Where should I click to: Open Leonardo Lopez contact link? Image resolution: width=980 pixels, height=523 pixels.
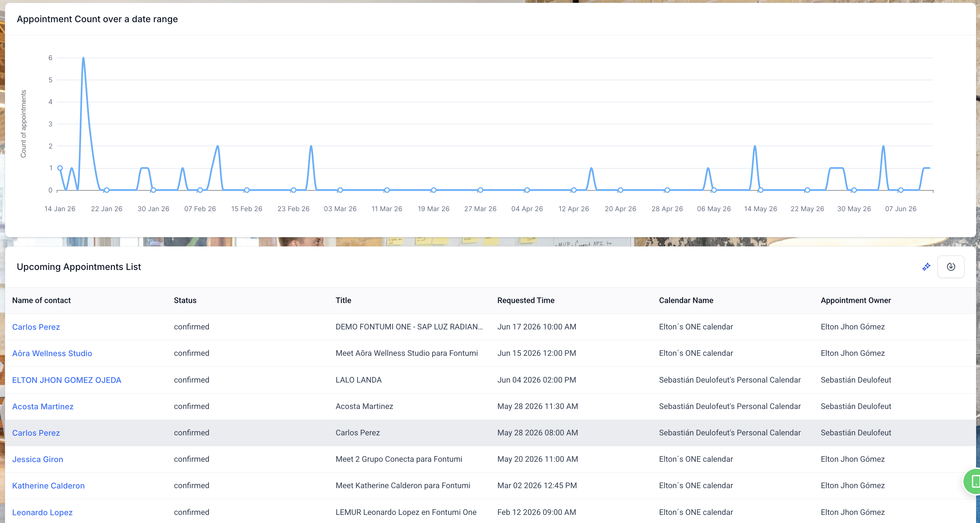[x=42, y=512]
